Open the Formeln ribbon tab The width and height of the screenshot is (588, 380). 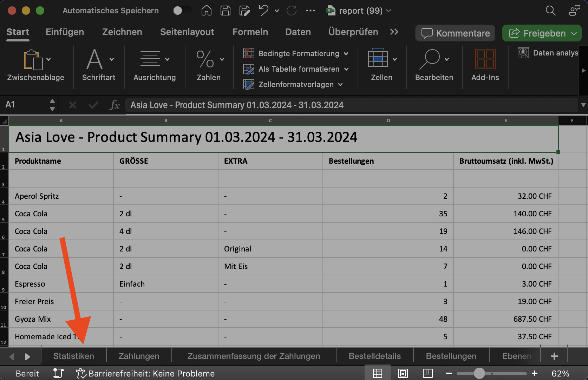[250, 32]
